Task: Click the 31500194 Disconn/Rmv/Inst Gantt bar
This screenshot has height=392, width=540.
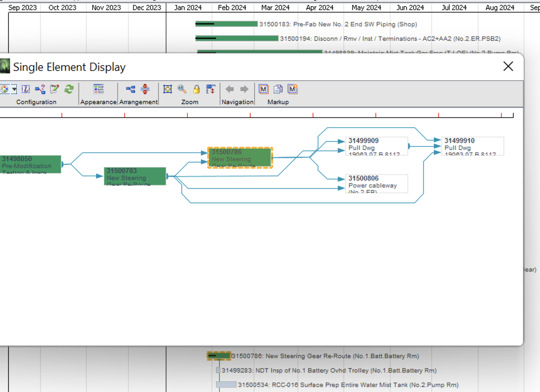Action: click(x=237, y=38)
